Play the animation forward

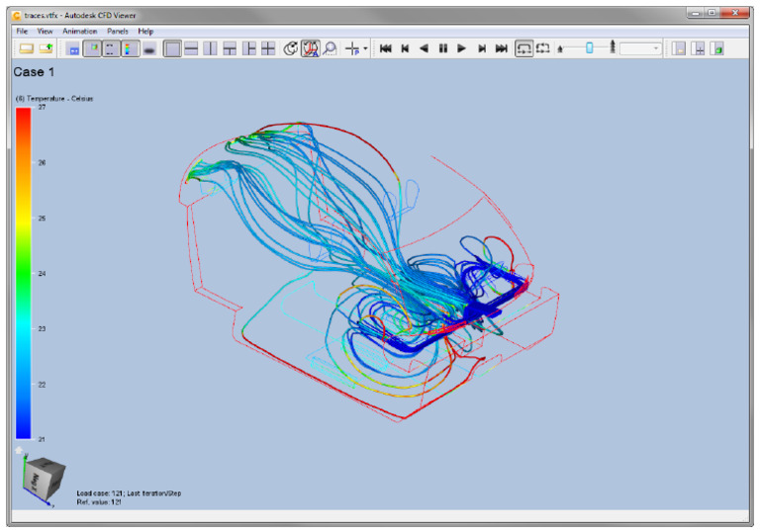462,48
